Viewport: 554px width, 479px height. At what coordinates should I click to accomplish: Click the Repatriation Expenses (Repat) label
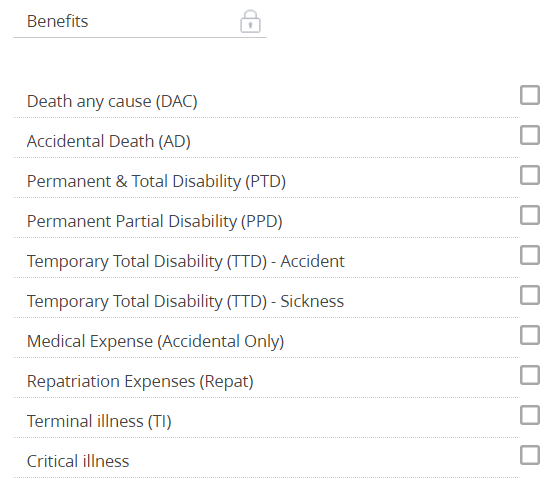pos(140,382)
